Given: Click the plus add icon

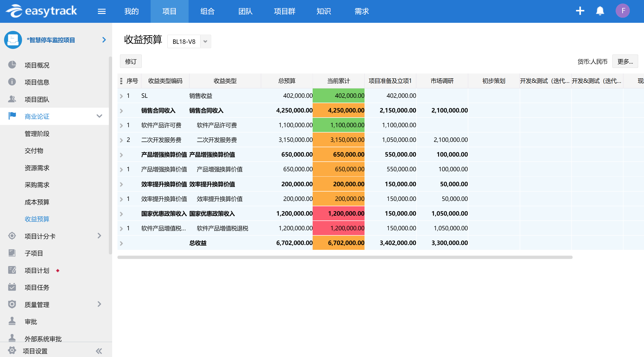Looking at the screenshot, I should [x=580, y=11].
